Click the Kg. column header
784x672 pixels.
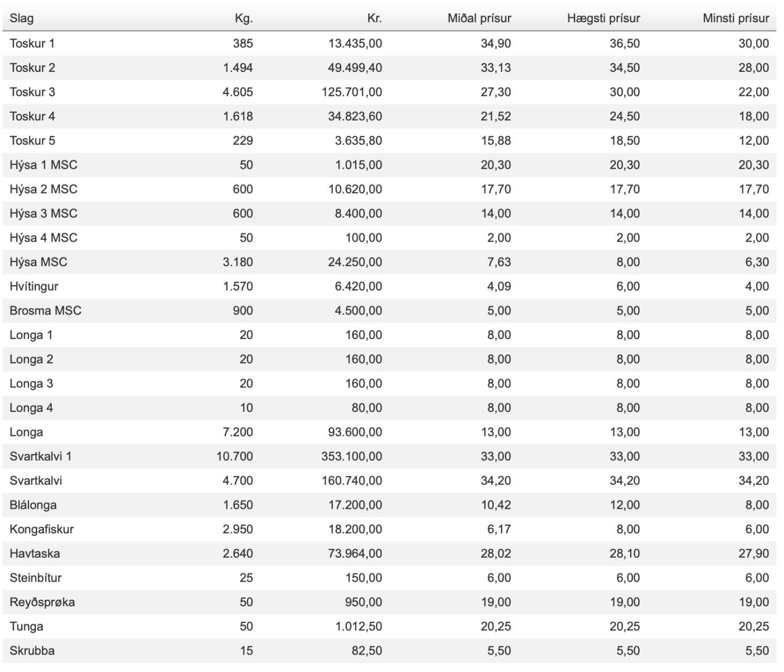[244, 19]
